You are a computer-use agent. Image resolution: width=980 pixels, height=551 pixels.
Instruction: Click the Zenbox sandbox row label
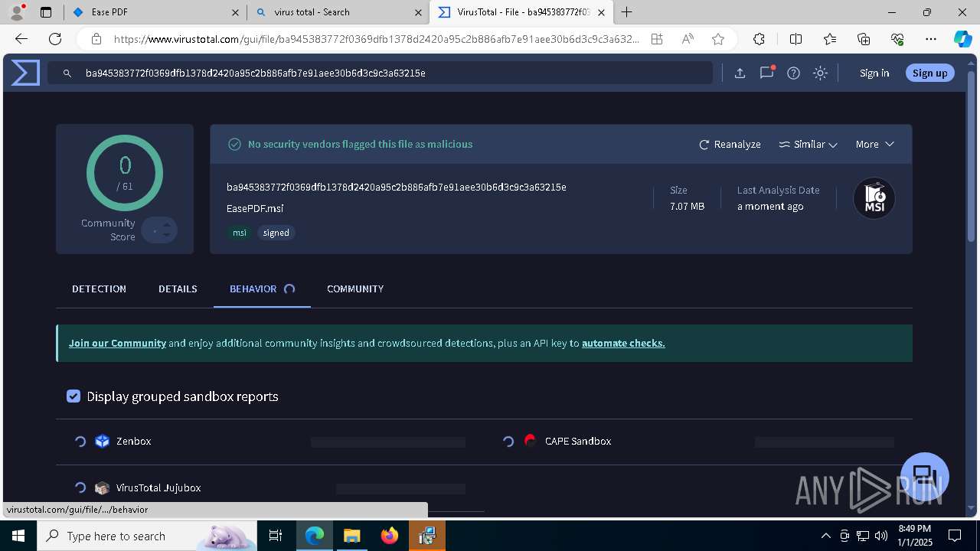(x=134, y=442)
